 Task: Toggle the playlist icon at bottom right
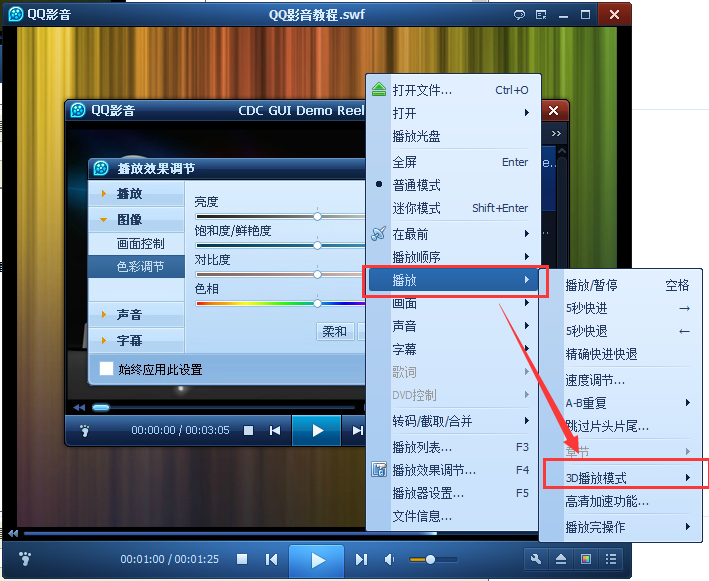coord(611,559)
